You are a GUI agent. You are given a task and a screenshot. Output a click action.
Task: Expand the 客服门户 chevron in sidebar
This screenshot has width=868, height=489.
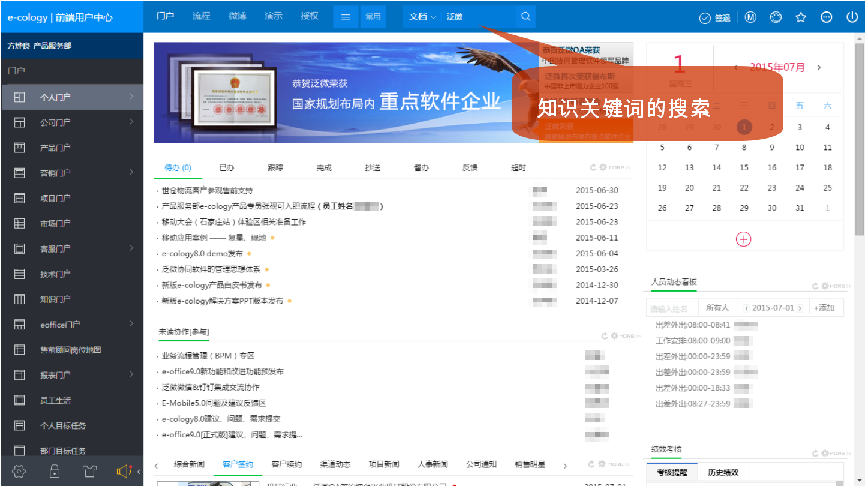pyautogui.click(x=131, y=248)
